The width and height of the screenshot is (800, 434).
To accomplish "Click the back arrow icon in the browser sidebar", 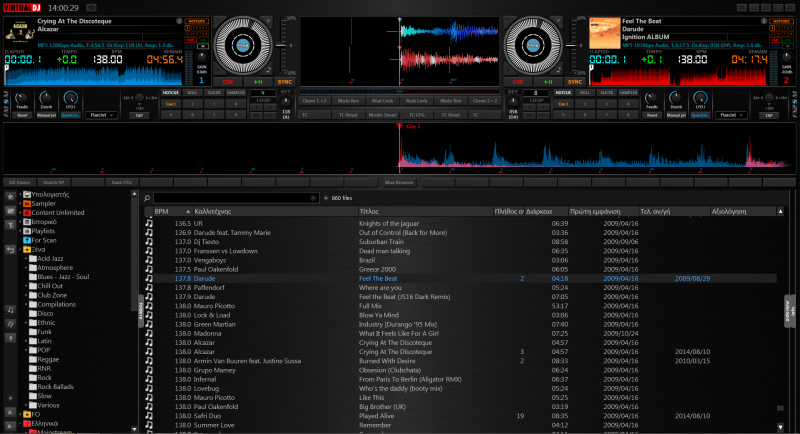I will tap(10, 250).
